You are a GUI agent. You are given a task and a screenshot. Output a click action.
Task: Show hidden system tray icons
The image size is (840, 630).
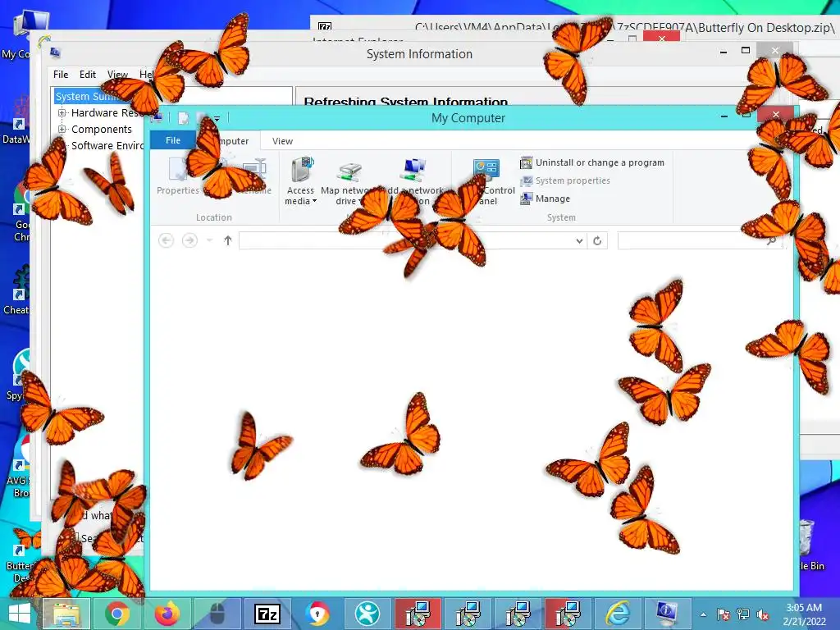coord(703,614)
